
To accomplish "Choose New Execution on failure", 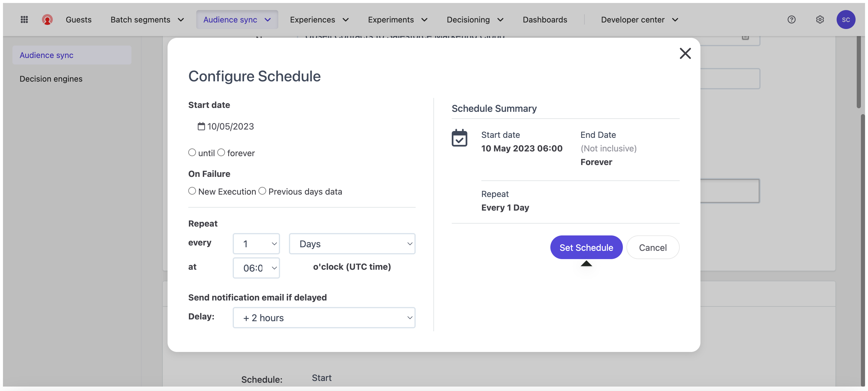I will point(192,191).
